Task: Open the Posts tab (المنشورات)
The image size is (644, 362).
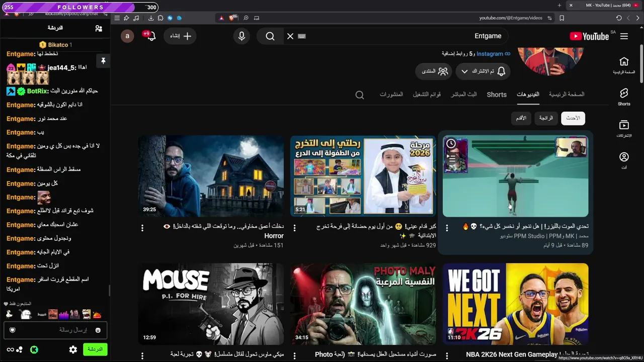Action: (x=391, y=95)
